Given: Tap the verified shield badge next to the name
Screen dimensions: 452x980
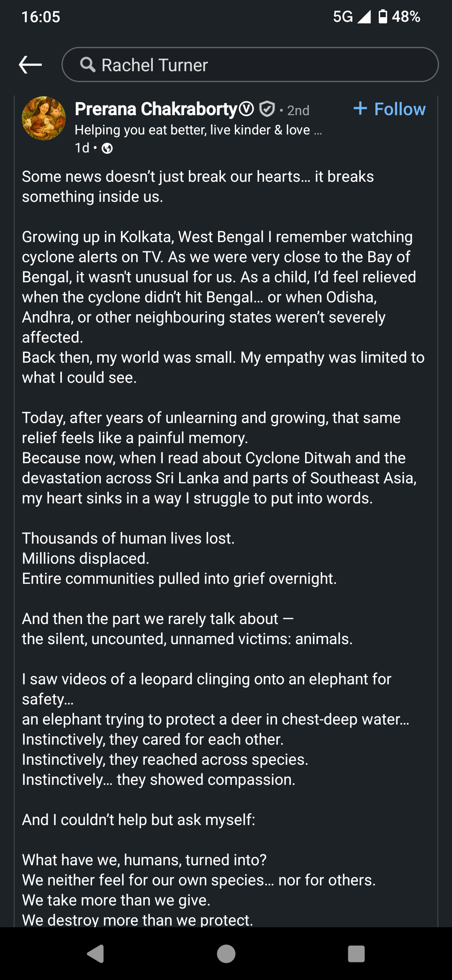Looking at the screenshot, I should coord(267,109).
